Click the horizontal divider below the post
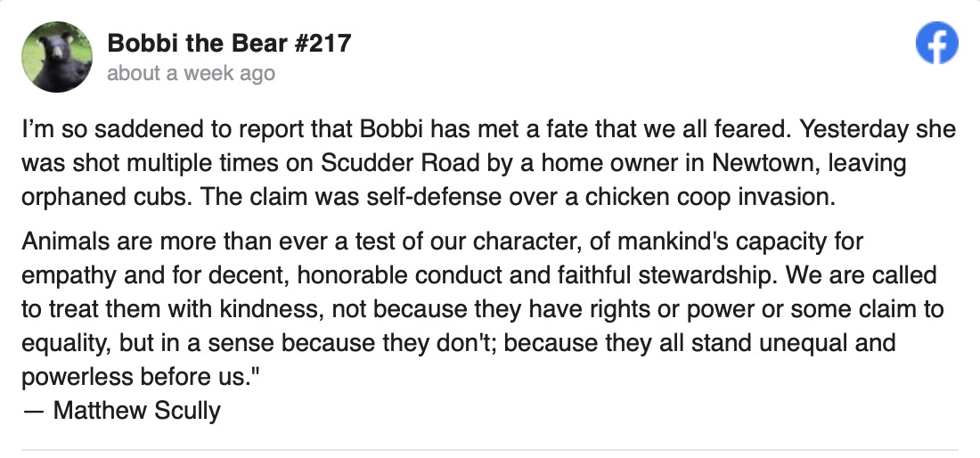Viewport: 980px width, 458px height. tap(490, 449)
